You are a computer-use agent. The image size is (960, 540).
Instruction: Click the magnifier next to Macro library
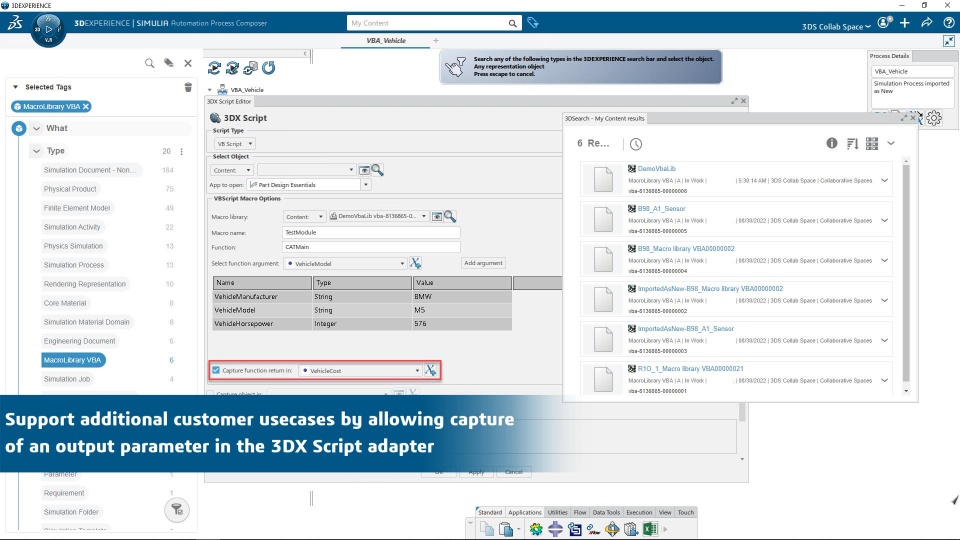pos(450,216)
